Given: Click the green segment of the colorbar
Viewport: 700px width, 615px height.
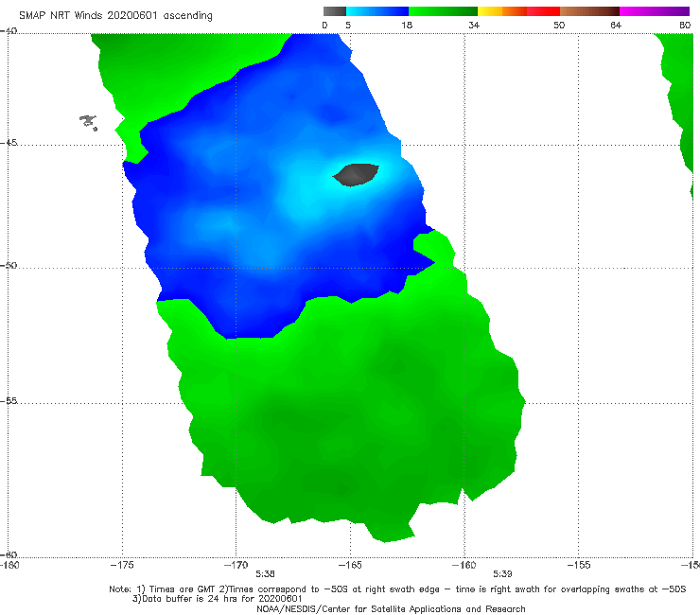Looking at the screenshot, I should [443, 11].
